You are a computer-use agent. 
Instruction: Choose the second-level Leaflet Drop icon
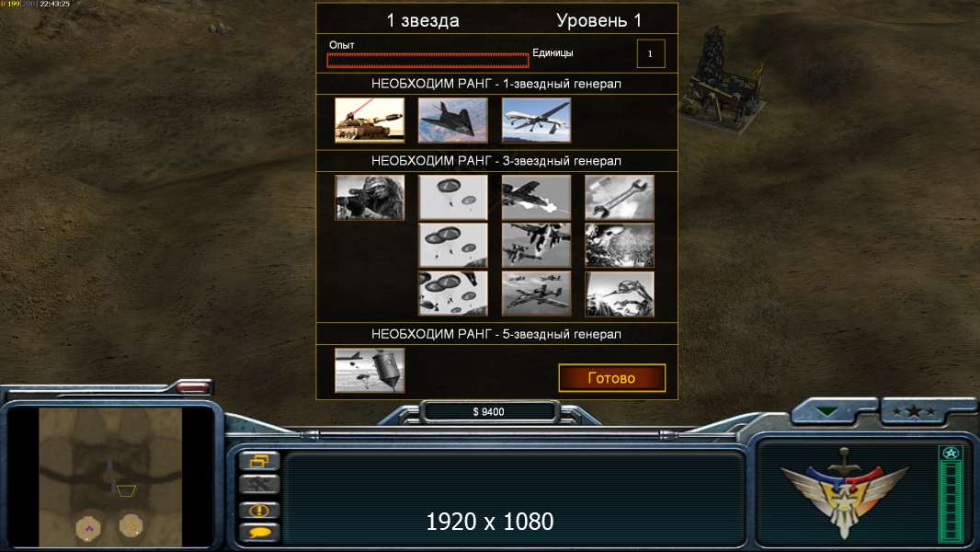[620, 246]
